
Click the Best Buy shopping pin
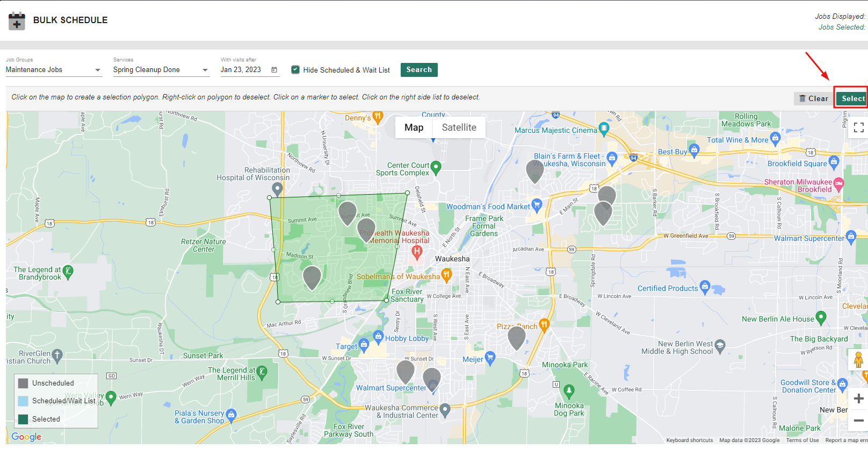pos(694,150)
